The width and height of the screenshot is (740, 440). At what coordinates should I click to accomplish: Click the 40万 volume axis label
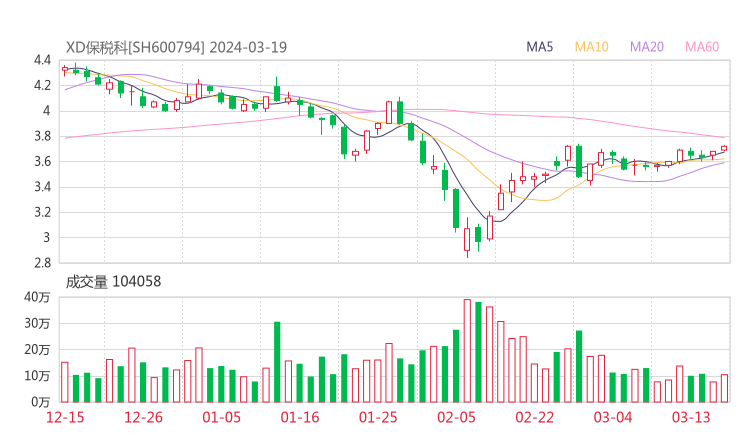point(37,297)
